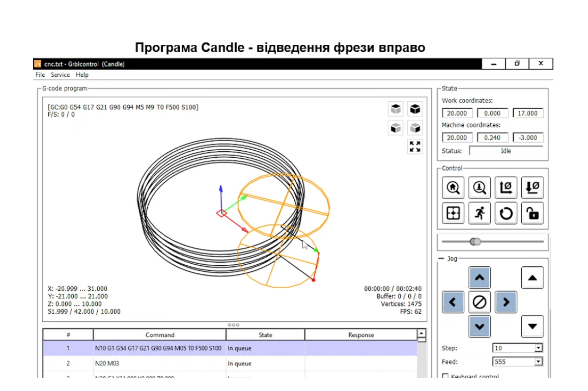Zero the Z axis in Control
This screenshot has width=588, height=391.
click(532, 188)
